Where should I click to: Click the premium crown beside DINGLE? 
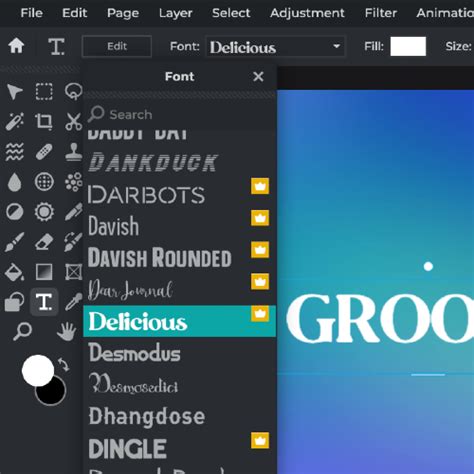(260, 441)
